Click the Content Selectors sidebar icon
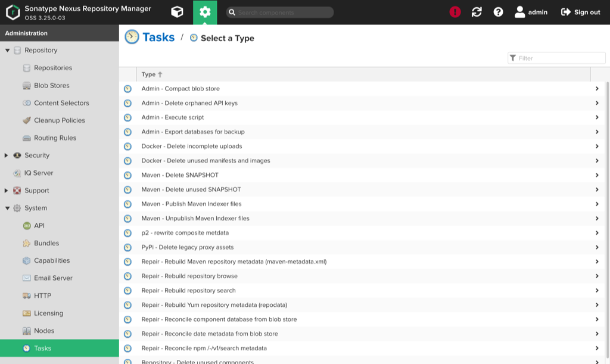This screenshot has height=364, width=610. pyautogui.click(x=26, y=103)
